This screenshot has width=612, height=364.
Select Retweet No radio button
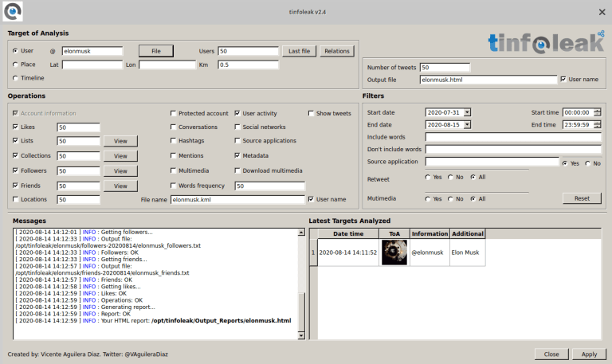tap(450, 177)
